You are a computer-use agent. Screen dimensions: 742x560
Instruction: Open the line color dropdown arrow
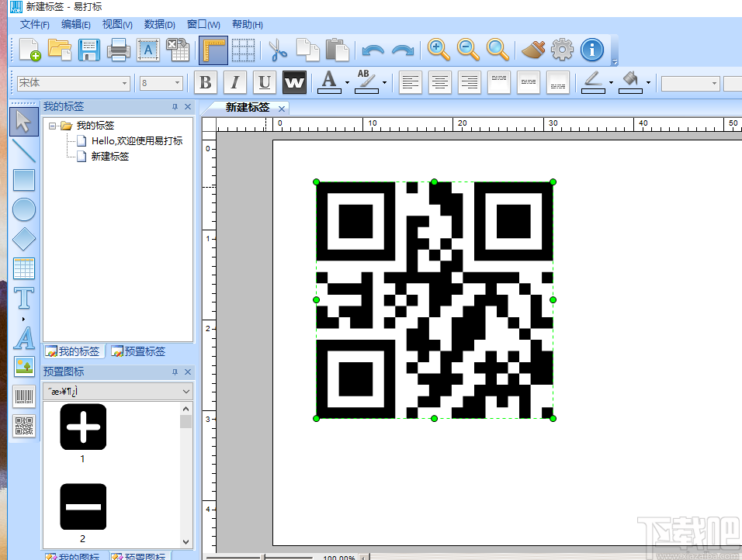pyautogui.click(x=611, y=83)
